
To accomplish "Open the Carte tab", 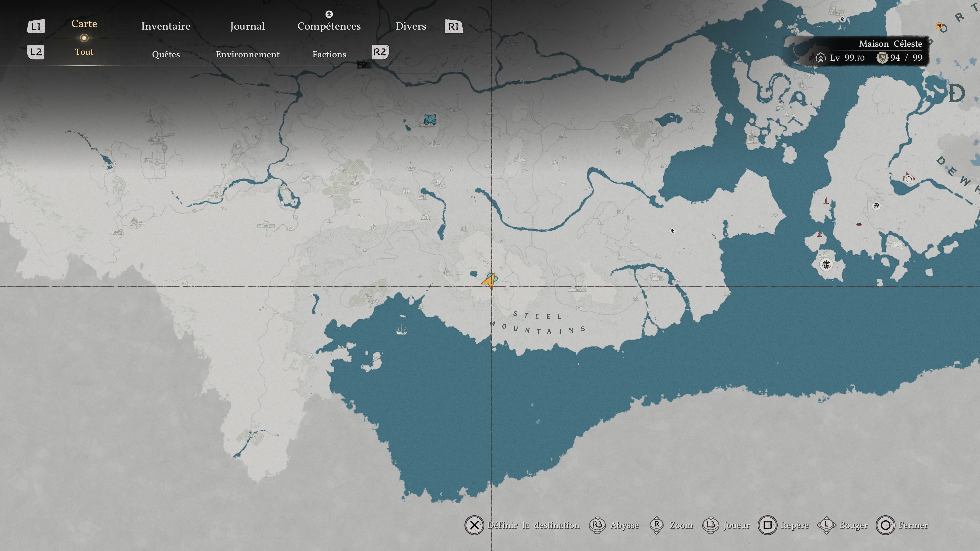I will pyautogui.click(x=84, y=23).
